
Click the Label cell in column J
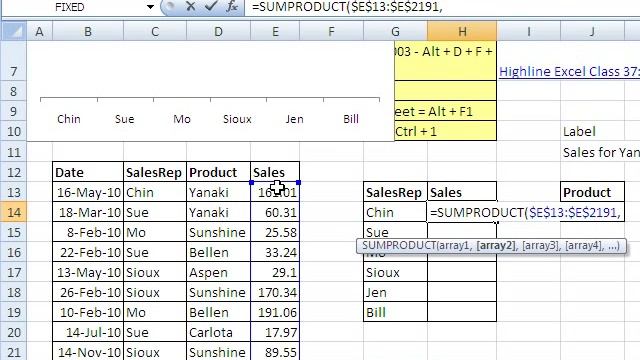592,131
